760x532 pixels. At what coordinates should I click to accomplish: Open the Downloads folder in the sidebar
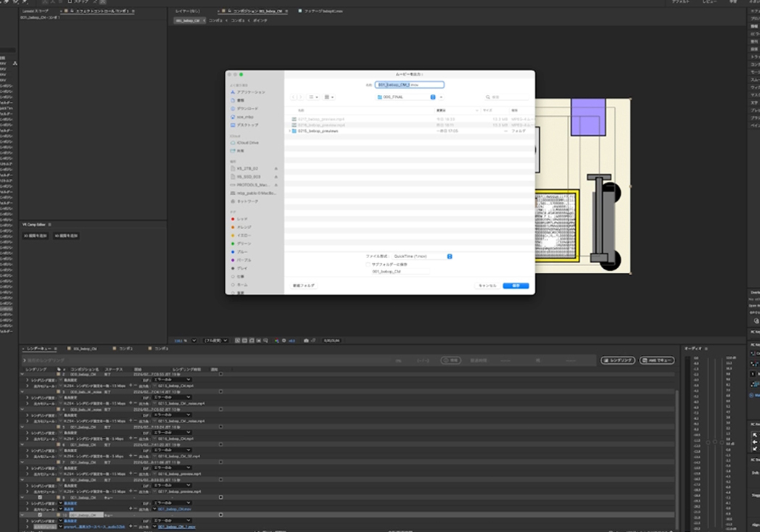tap(233, 109)
